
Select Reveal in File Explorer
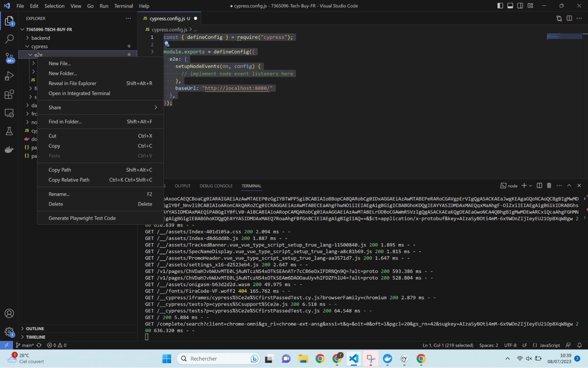100,83
